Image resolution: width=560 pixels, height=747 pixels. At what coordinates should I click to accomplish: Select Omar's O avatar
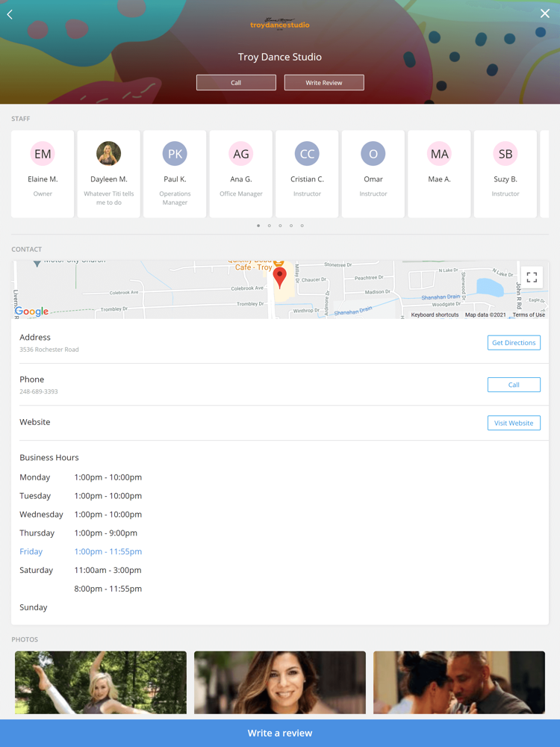tap(373, 153)
